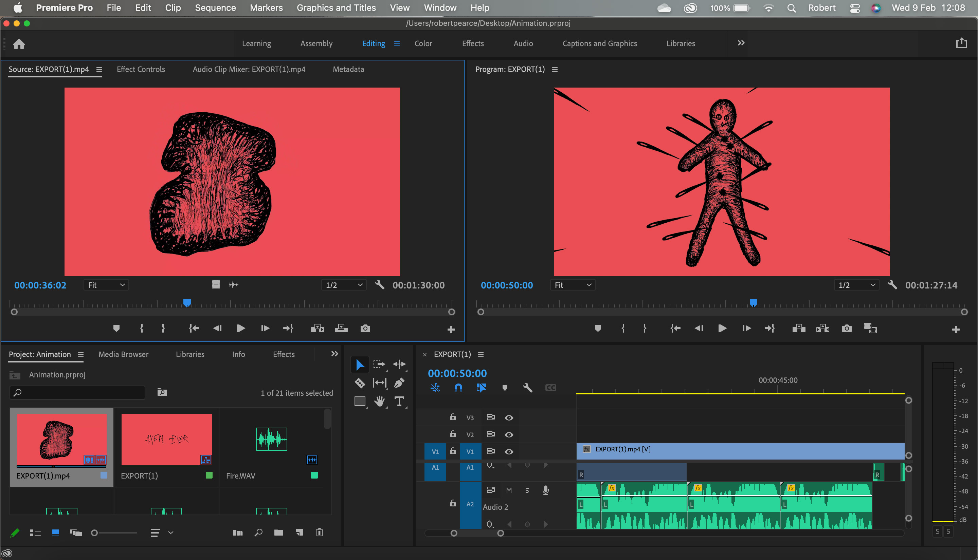Open timeline display settings wrench
This screenshot has height=560, width=978.
click(527, 387)
